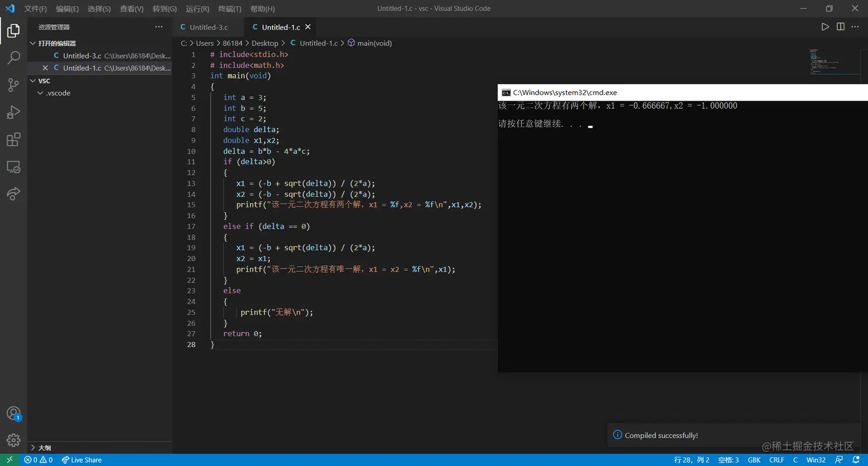868x466 pixels.
Task: Open the Run and Debug view
Action: click(13, 112)
